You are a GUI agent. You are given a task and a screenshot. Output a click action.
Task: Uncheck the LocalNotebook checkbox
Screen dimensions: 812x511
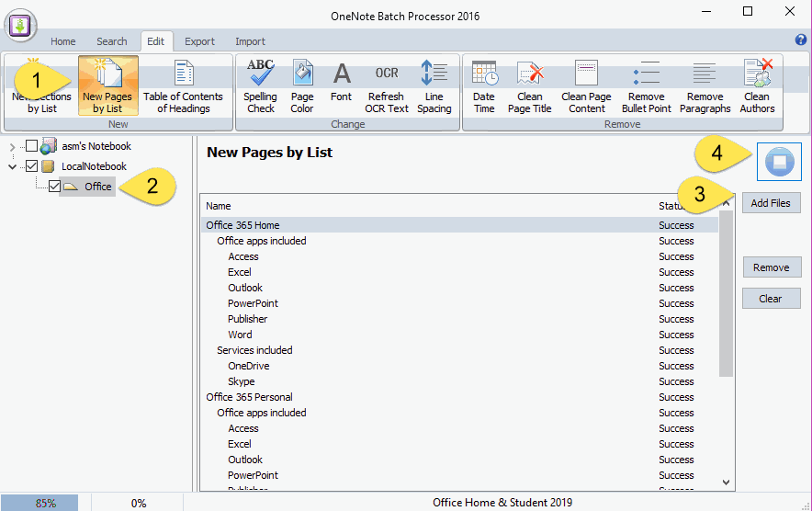coord(31,166)
